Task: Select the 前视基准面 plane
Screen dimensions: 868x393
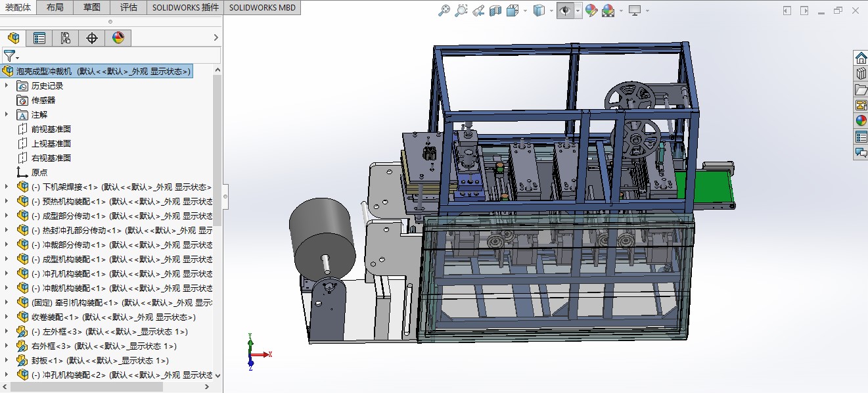Action: (x=51, y=129)
